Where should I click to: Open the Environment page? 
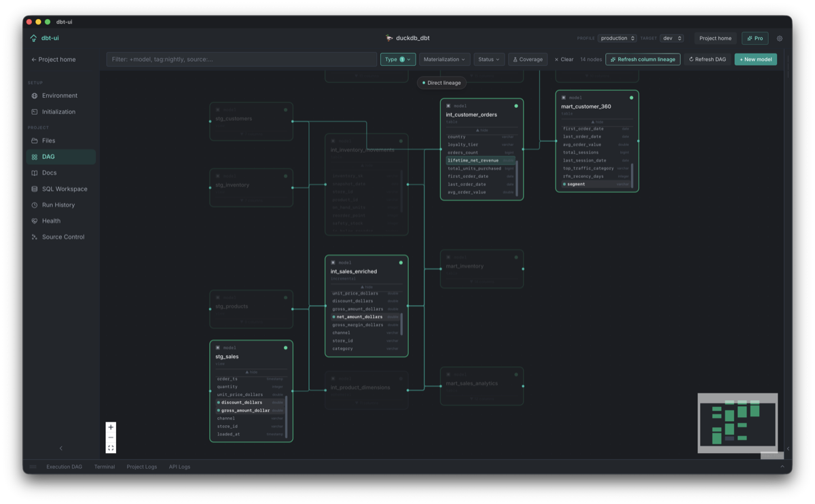60,96
